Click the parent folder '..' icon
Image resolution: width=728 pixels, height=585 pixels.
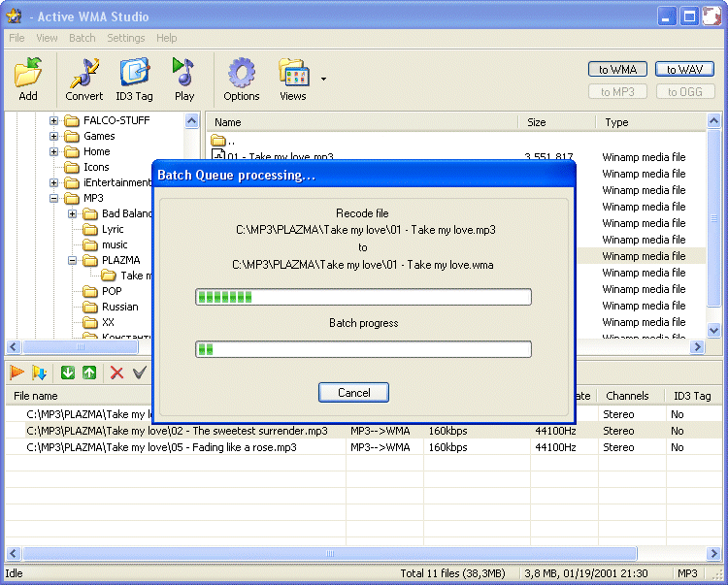tap(217, 140)
